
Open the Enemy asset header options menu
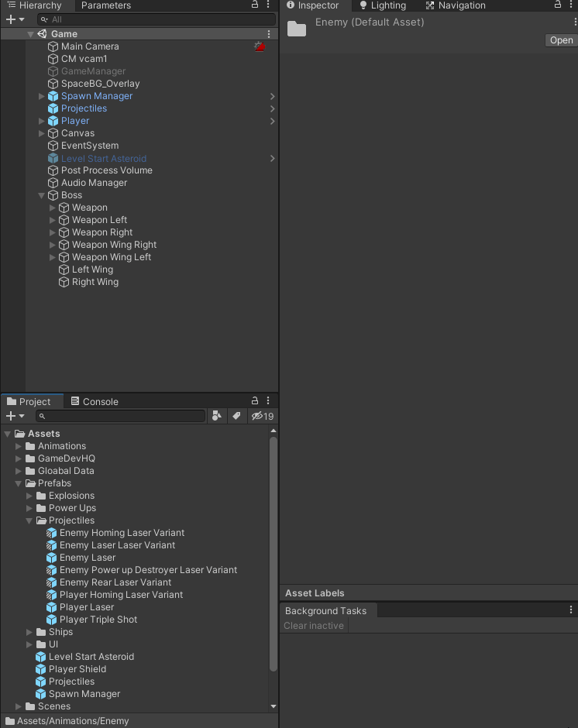(x=575, y=22)
